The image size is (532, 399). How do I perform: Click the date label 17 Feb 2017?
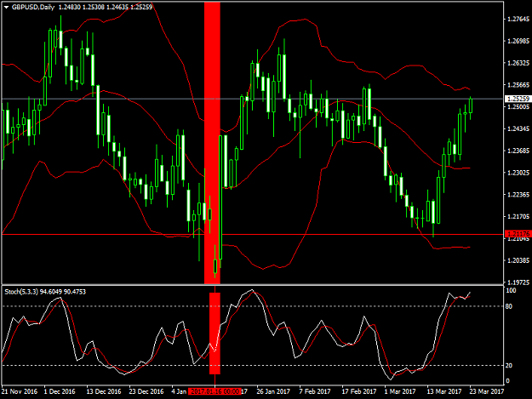point(359,391)
